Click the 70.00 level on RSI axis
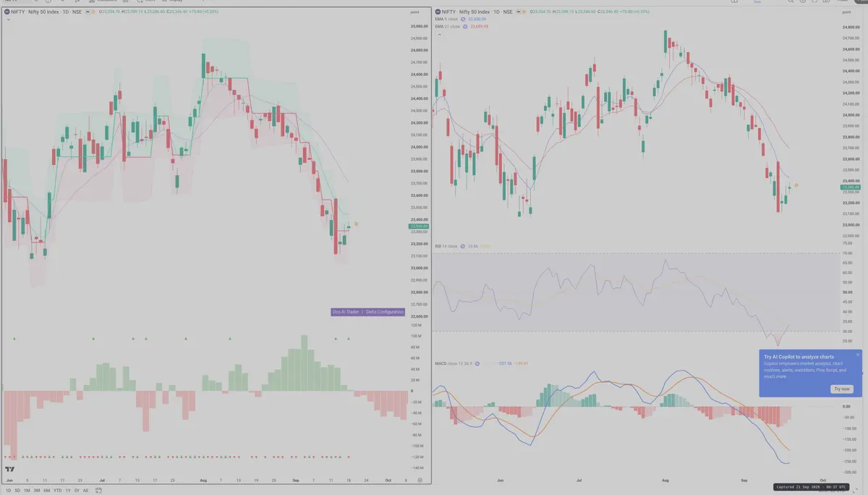 coord(848,253)
